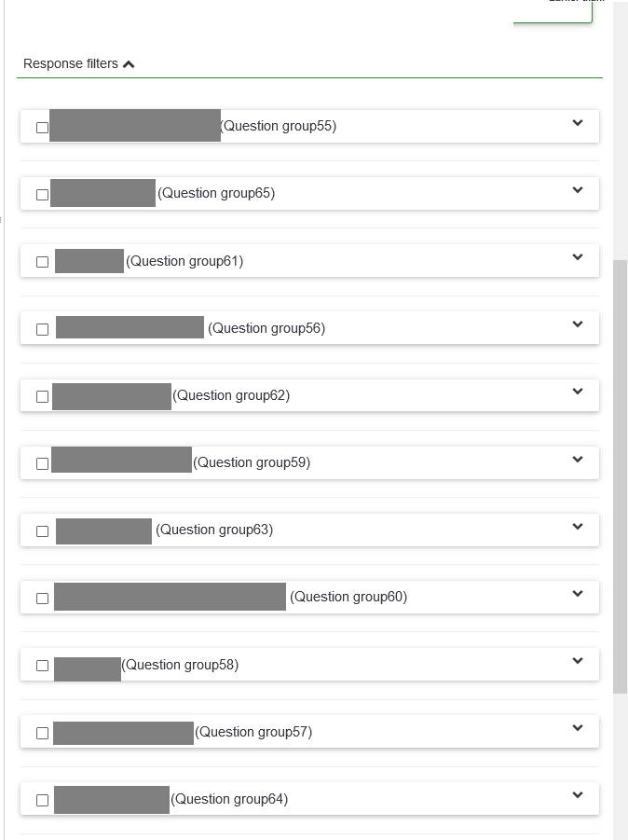Select the checkbox for Question group56

coord(42,329)
